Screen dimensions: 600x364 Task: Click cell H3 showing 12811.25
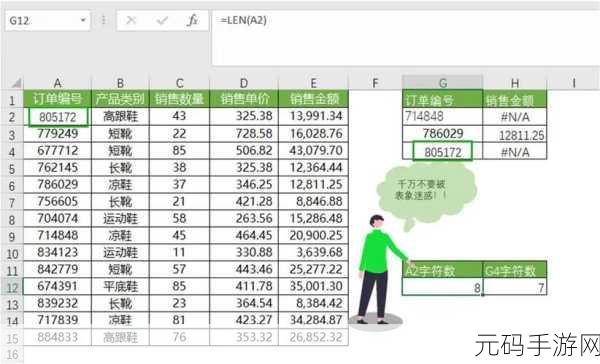point(515,134)
